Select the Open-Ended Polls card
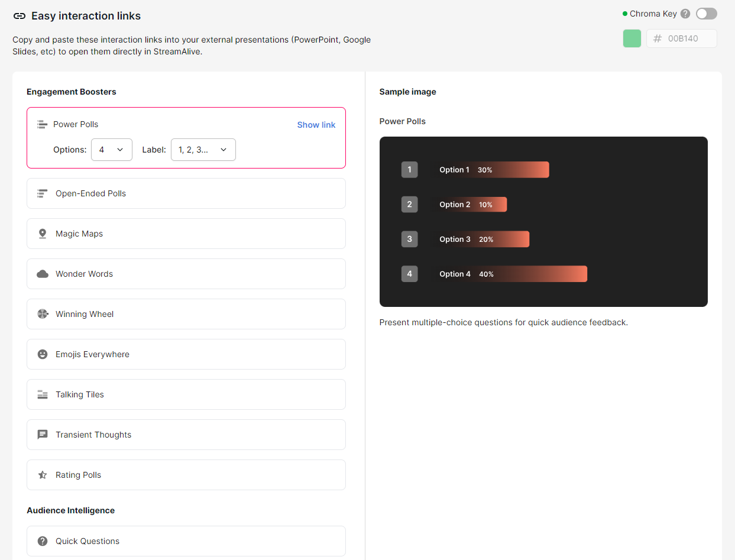The height and width of the screenshot is (560, 735). (186, 193)
